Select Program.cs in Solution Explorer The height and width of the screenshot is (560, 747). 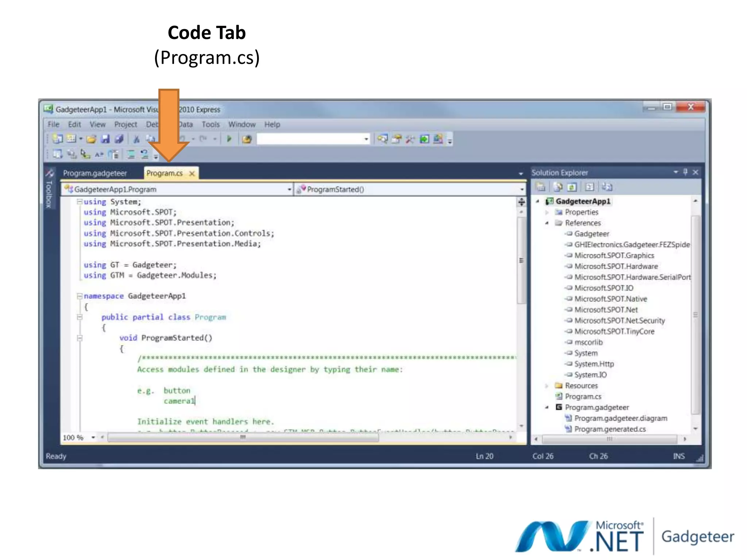click(583, 396)
